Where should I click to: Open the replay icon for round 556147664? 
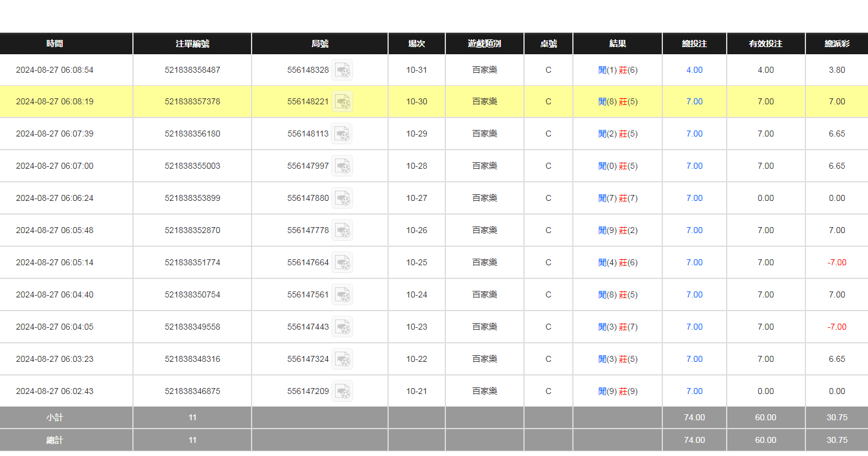pyautogui.click(x=342, y=263)
